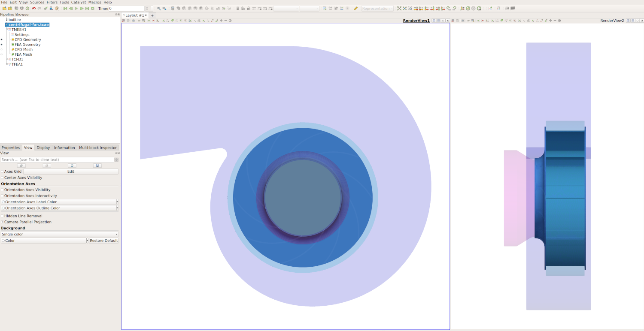Click the save icon in View panel
This screenshot has height=331, width=644.
[x=97, y=165]
